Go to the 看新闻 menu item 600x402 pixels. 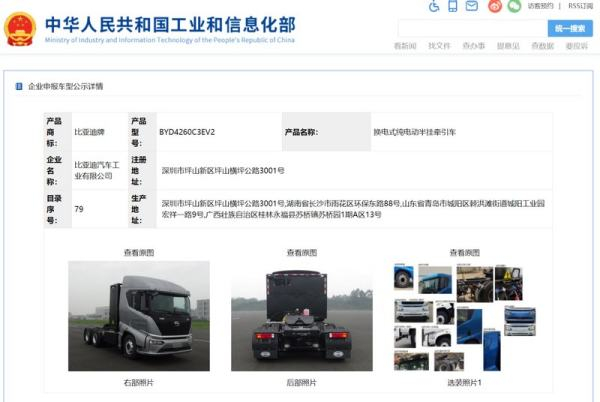tap(405, 46)
